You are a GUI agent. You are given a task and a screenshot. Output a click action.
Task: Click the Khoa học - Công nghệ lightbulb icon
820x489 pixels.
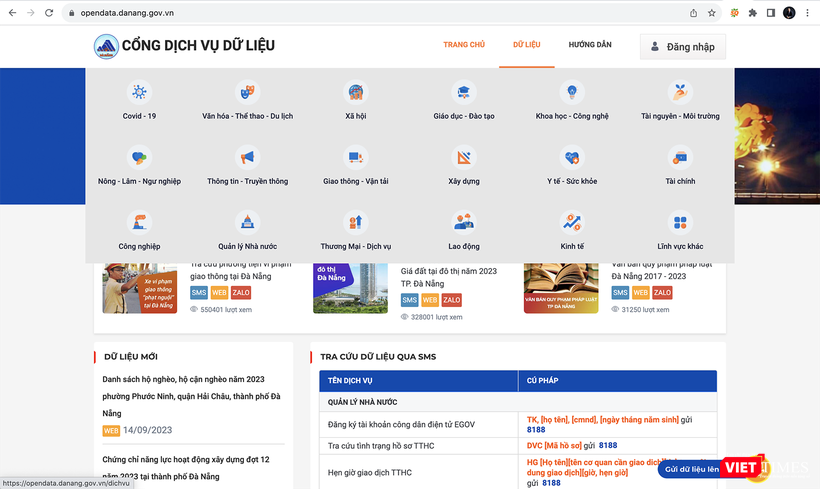click(x=571, y=93)
